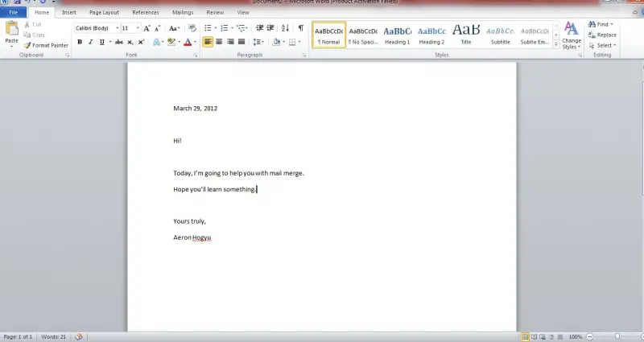Click the misspelled word Hogyu

coord(202,237)
